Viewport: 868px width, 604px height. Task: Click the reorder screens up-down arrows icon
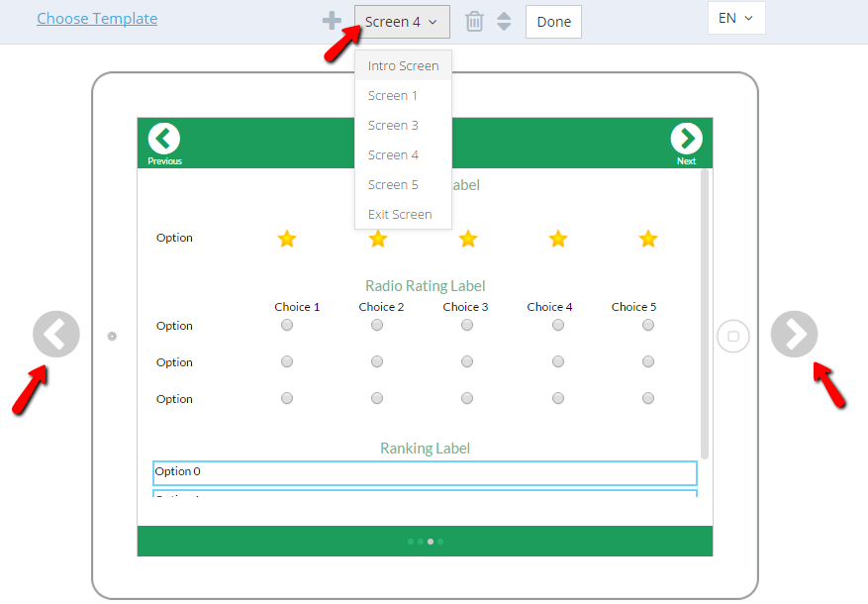pyautogui.click(x=504, y=22)
